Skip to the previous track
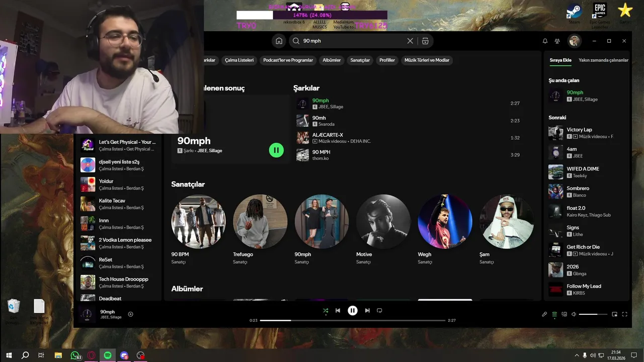The image size is (644, 362). 338,311
